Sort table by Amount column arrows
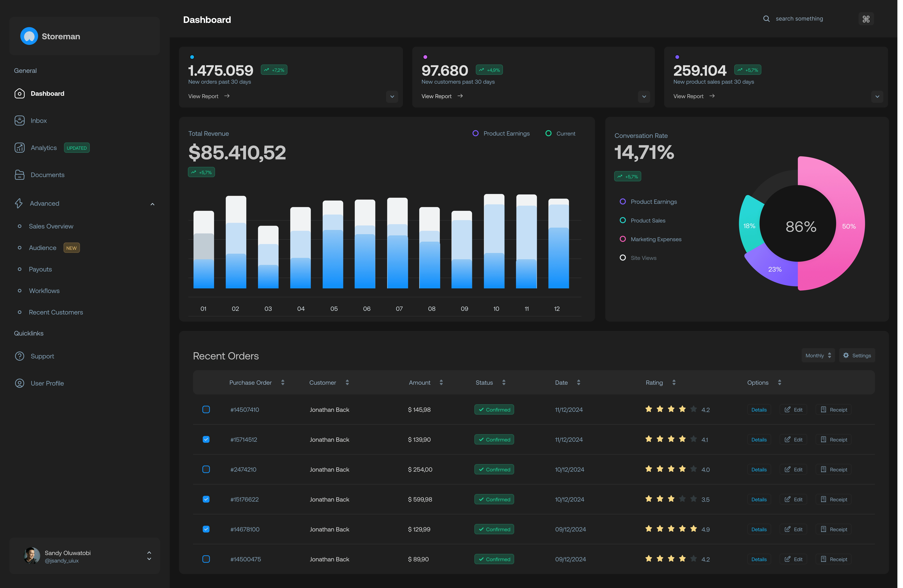 441,382
